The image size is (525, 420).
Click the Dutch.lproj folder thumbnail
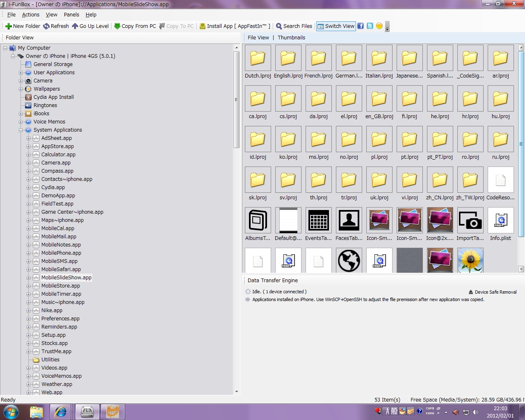tap(258, 58)
